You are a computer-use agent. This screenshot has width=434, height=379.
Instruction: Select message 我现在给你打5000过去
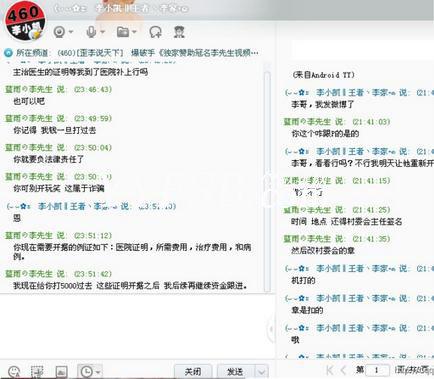pyautogui.click(x=130, y=286)
